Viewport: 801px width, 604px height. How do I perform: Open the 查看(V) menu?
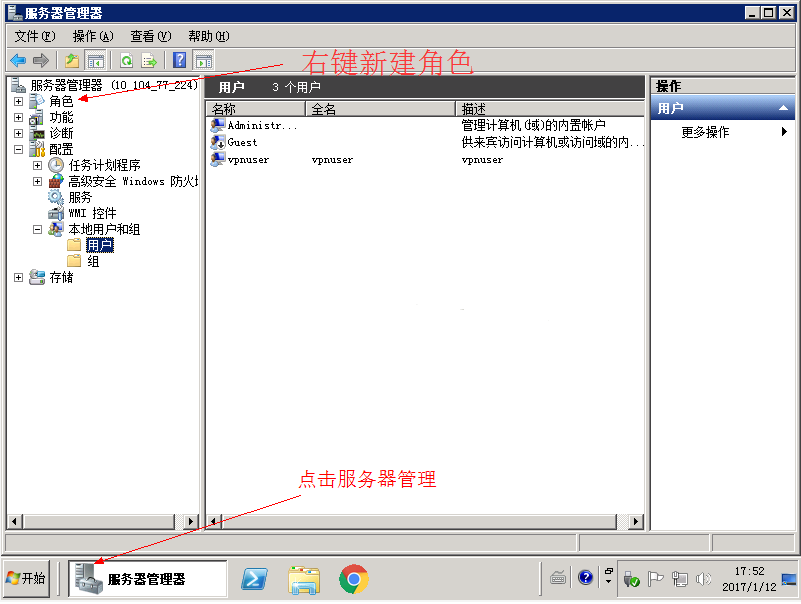150,36
